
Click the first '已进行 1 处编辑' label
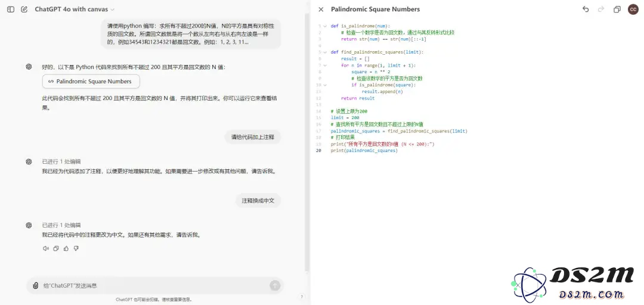61,162
